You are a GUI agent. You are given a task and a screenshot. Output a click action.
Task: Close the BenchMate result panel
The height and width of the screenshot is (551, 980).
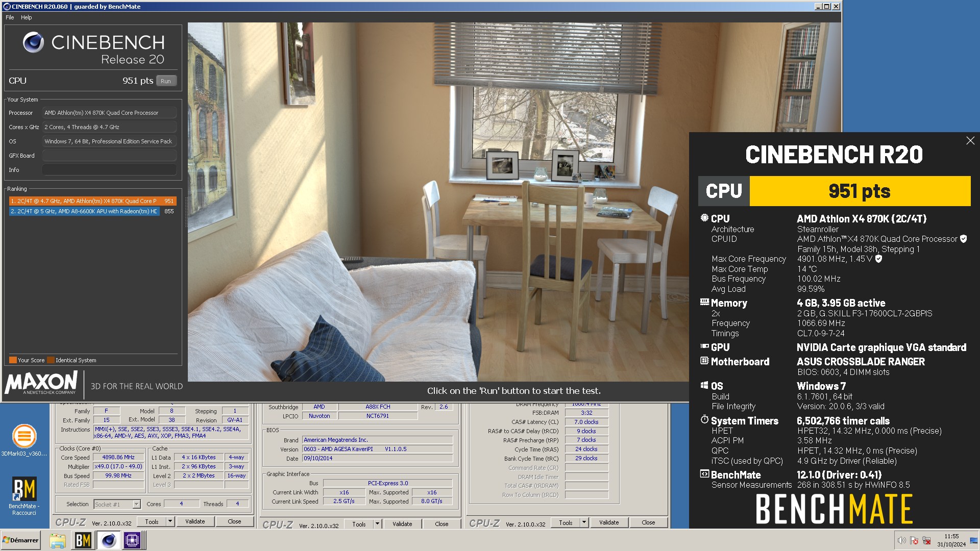click(x=970, y=141)
